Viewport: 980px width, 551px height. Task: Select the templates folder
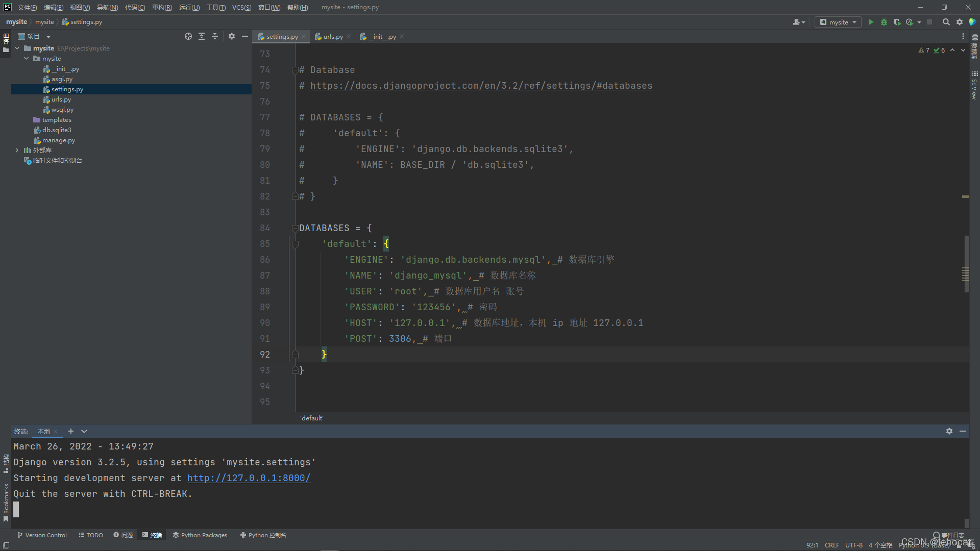[56, 120]
